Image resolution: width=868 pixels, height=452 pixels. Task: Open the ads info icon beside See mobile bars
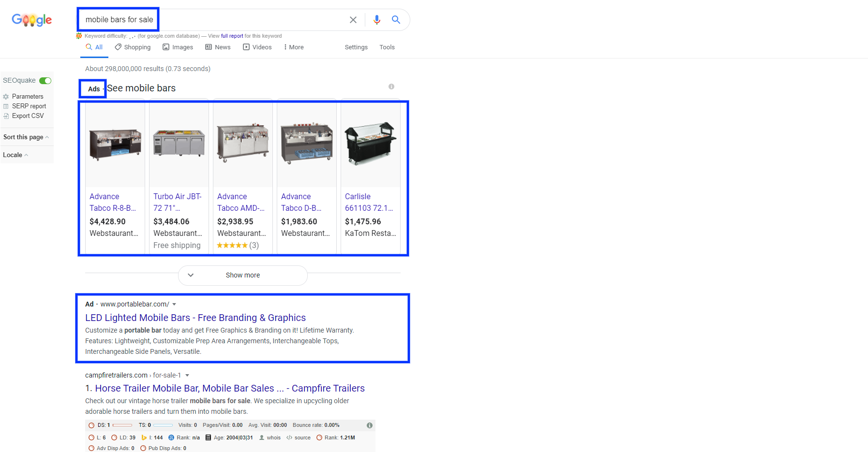[x=391, y=87]
